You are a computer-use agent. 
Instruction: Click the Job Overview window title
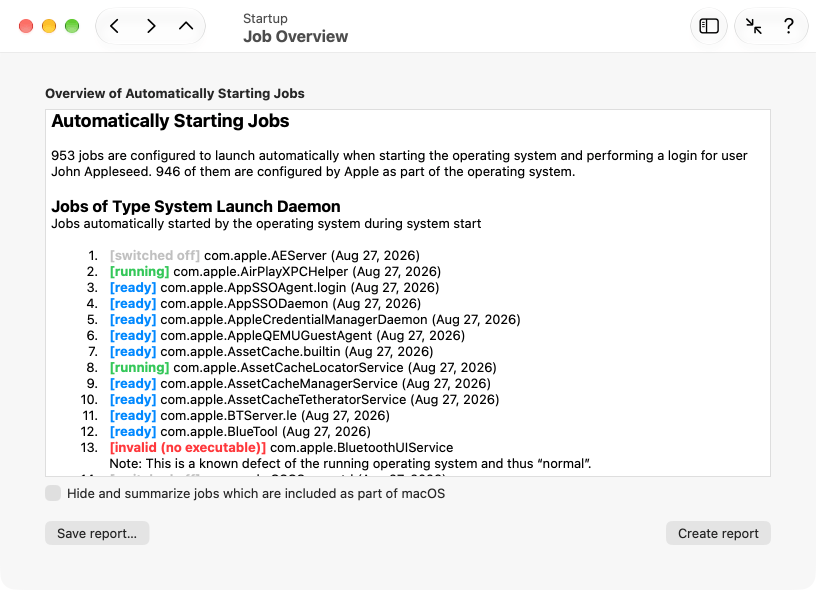coord(296,36)
